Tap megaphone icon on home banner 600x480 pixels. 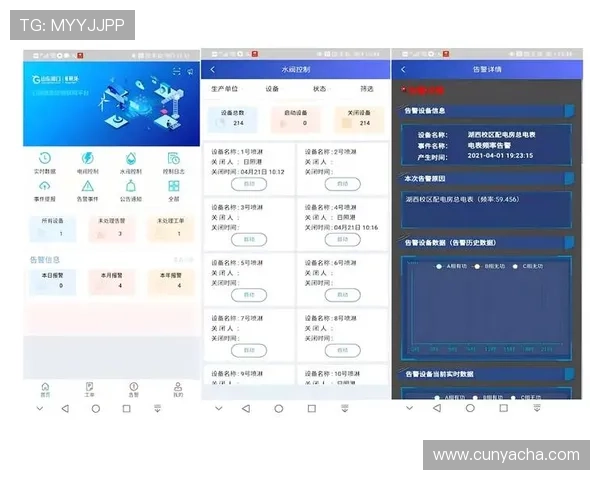coord(190,72)
